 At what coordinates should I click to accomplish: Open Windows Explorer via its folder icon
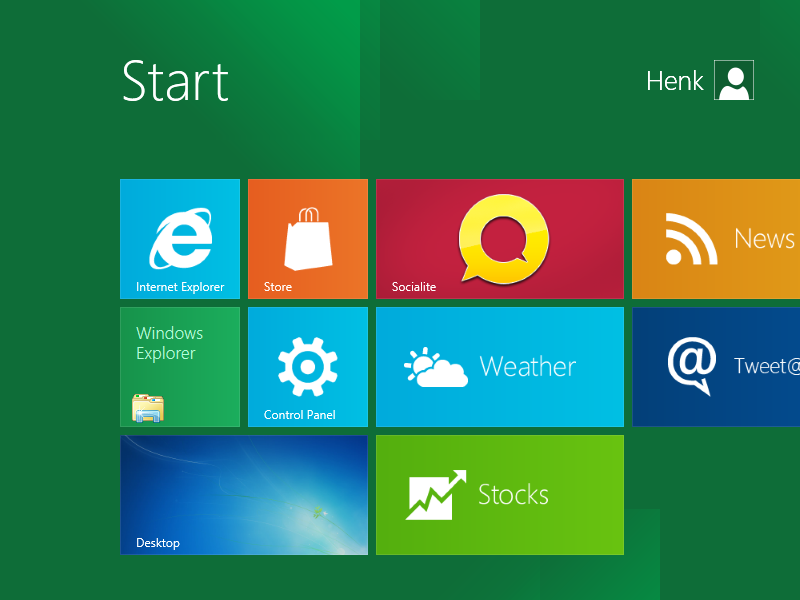coord(148,406)
